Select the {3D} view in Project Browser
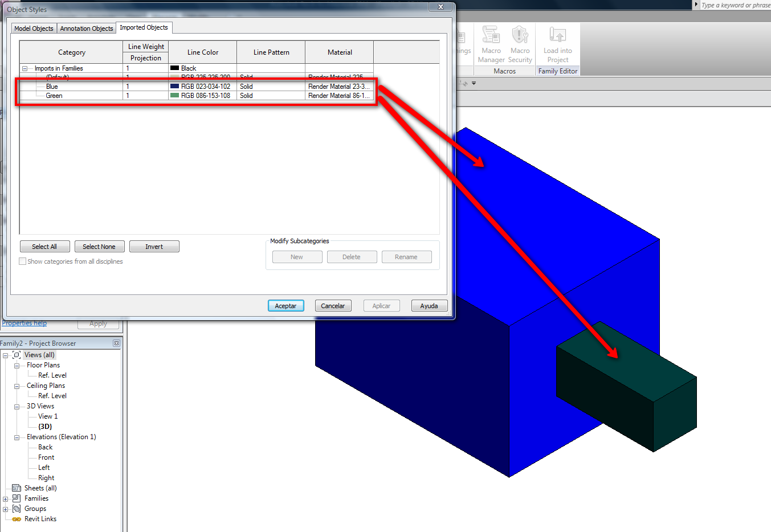The width and height of the screenshot is (771, 532). click(45, 427)
